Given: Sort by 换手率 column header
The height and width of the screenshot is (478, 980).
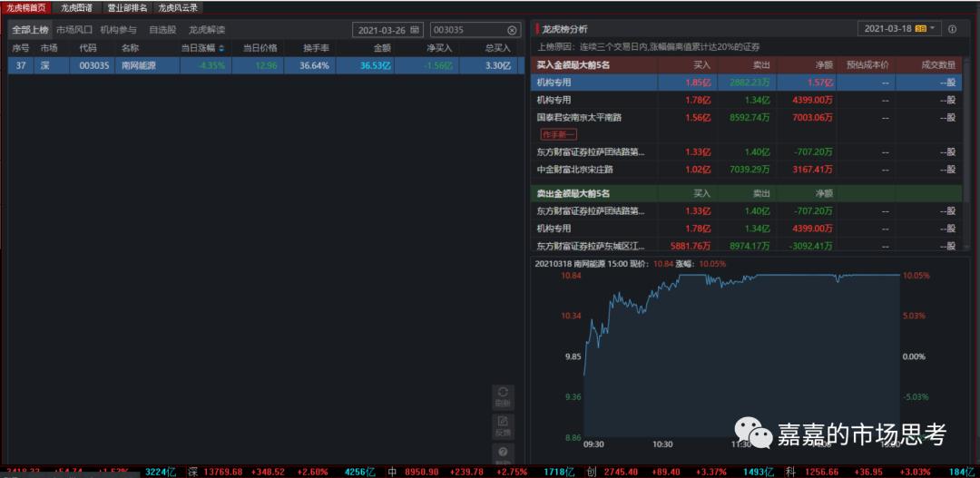Looking at the screenshot, I should [317, 48].
